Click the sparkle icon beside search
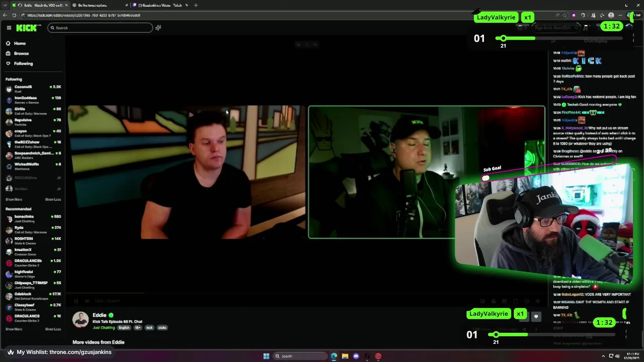This screenshot has height=362, width=644. pos(158,28)
